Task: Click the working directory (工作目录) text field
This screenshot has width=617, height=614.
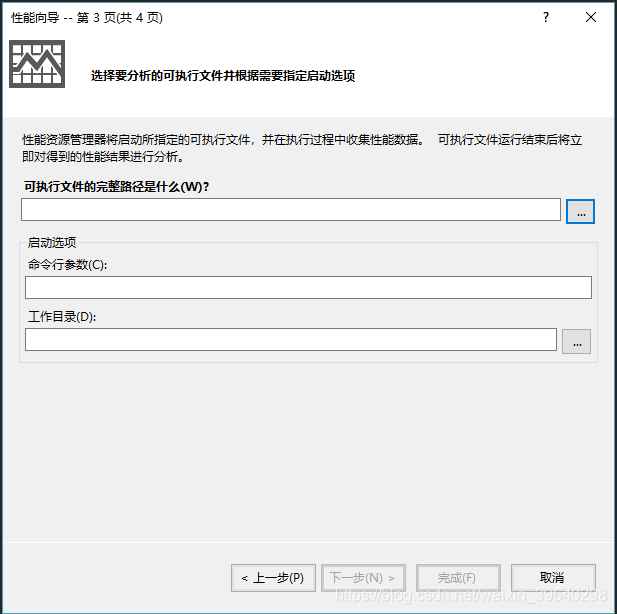Action: pos(291,339)
